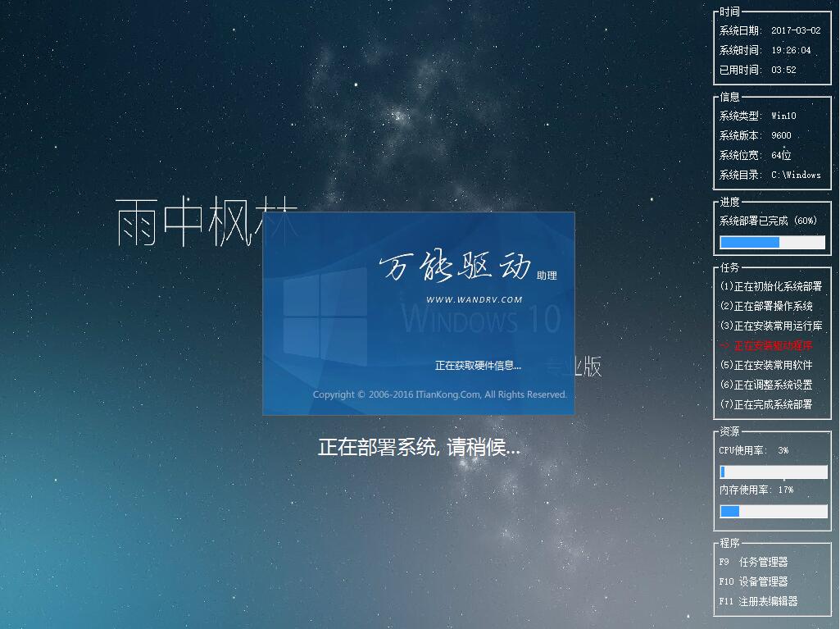Screen dimensions: 840x629
Task: Select task (3)正在安装常用运行库
Action: pyautogui.click(x=771, y=326)
